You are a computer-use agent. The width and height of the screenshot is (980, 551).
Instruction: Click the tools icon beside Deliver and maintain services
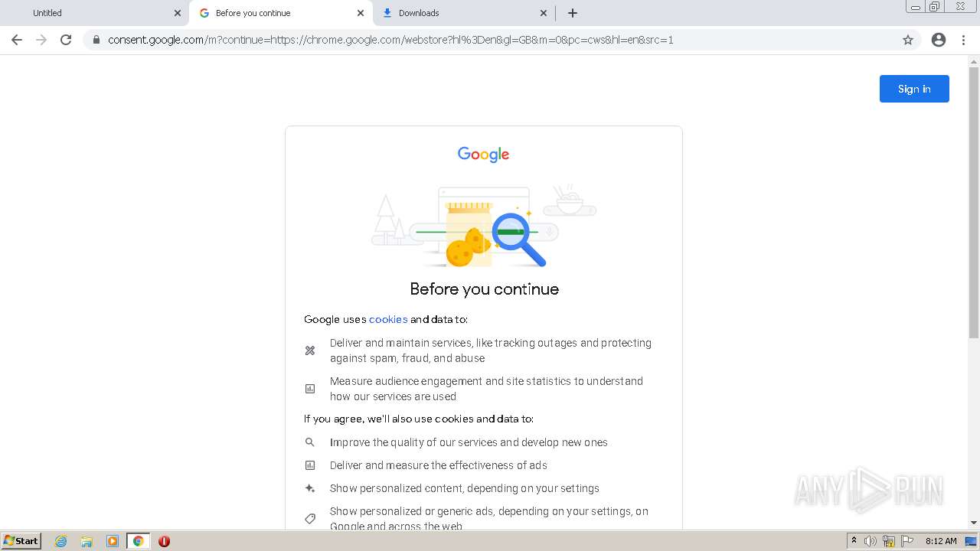310,350
